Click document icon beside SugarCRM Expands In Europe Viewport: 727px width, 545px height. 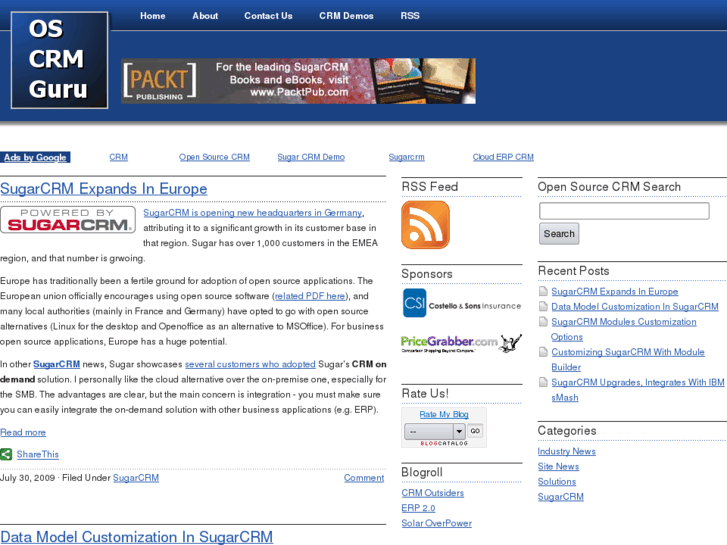click(x=543, y=291)
